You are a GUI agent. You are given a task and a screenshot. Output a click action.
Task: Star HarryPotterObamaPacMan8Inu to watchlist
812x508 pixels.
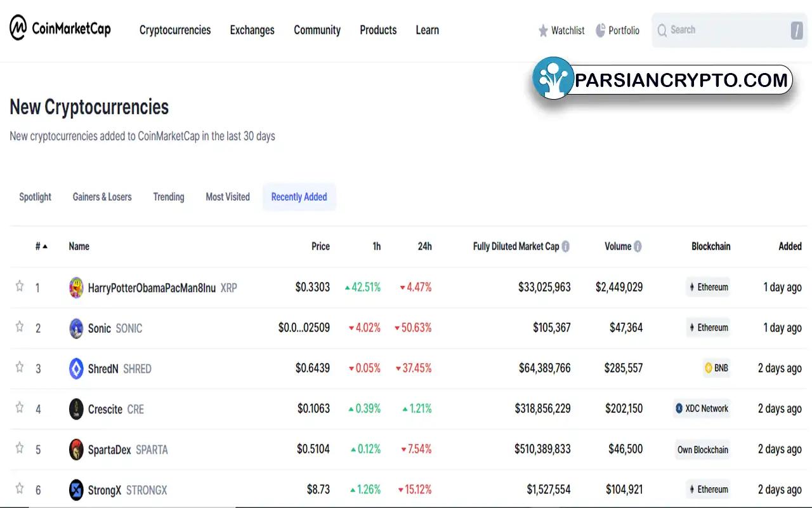[x=20, y=286]
